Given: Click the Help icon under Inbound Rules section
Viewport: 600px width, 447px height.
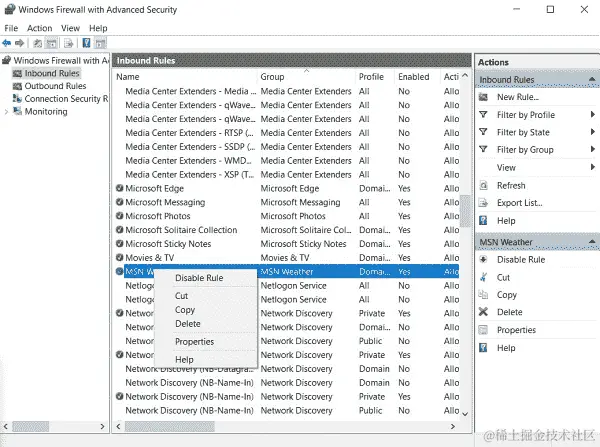Looking at the screenshot, I should click(483, 220).
